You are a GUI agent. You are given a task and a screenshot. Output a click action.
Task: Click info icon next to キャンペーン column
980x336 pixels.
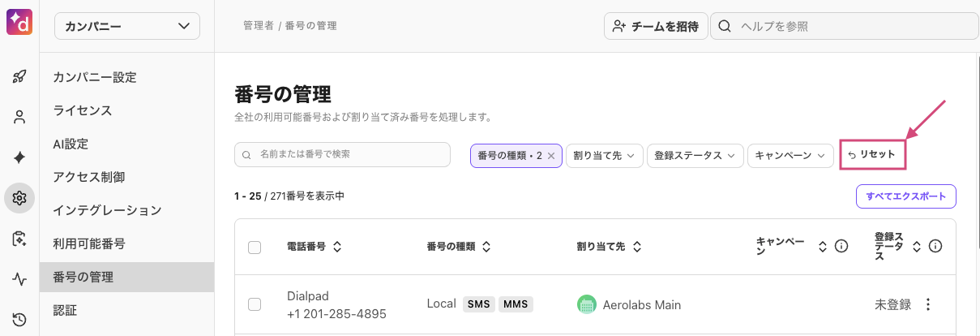click(841, 246)
